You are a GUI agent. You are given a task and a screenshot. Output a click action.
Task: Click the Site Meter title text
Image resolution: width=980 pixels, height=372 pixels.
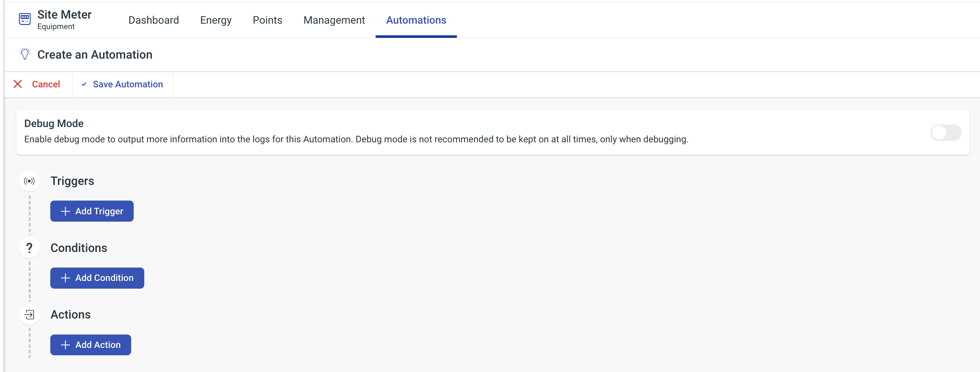64,15
